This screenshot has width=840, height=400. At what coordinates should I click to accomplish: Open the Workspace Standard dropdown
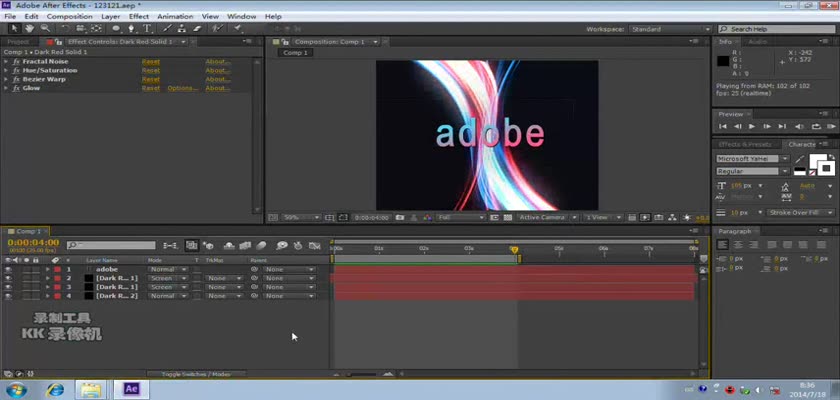[668, 29]
